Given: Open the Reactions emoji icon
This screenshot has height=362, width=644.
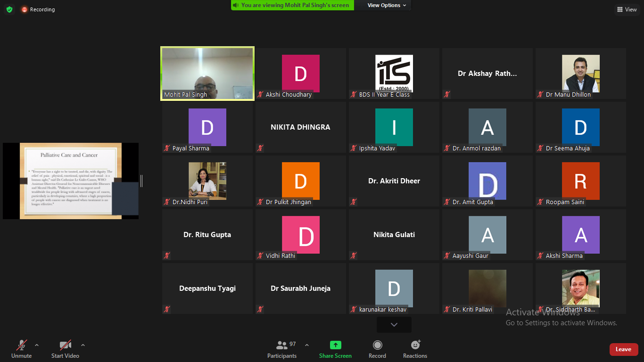Looking at the screenshot, I should [x=415, y=346].
